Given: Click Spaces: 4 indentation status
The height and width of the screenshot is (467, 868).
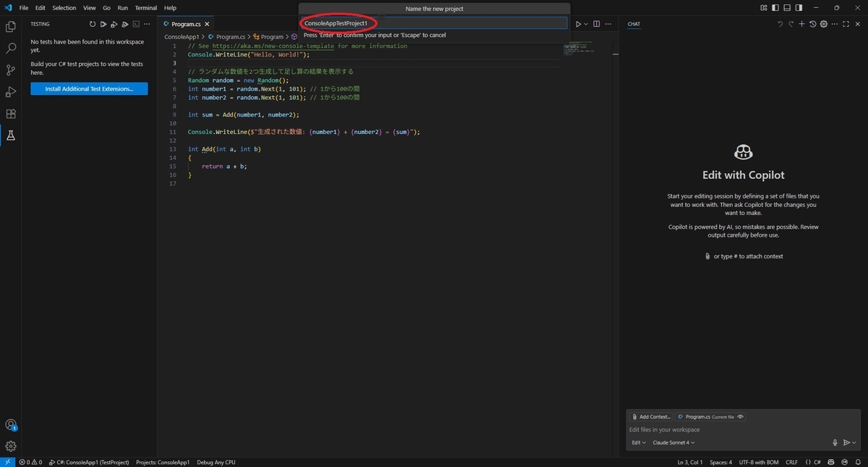Looking at the screenshot, I should (x=720, y=462).
